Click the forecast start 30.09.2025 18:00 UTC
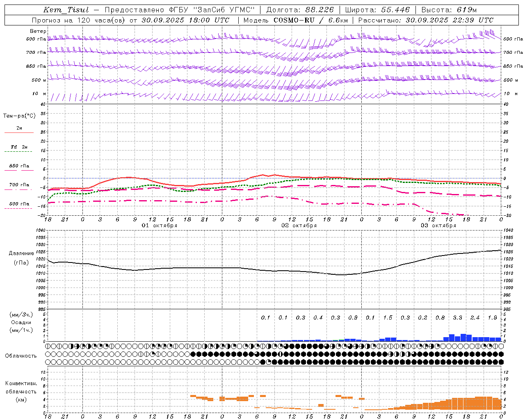Image resolution: width=525 pixels, height=420 pixels. click(x=185, y=20)
